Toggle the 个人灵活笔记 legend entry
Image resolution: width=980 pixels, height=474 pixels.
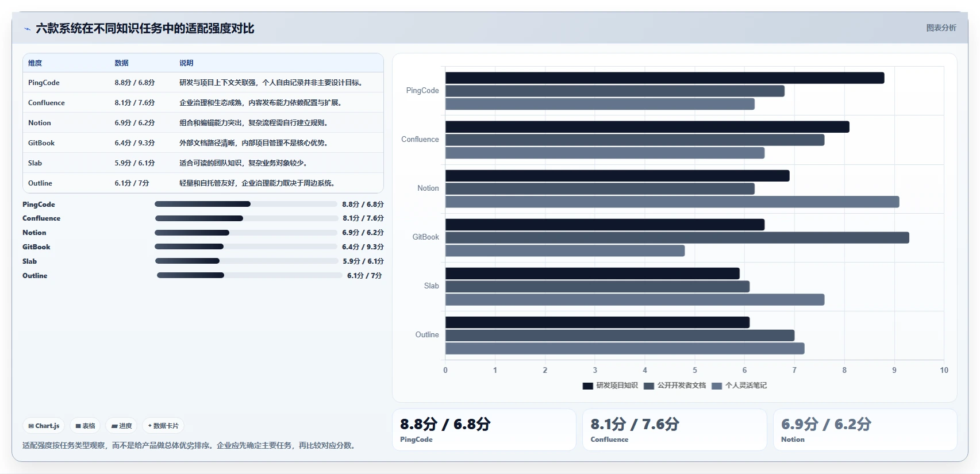coord(740,386)
